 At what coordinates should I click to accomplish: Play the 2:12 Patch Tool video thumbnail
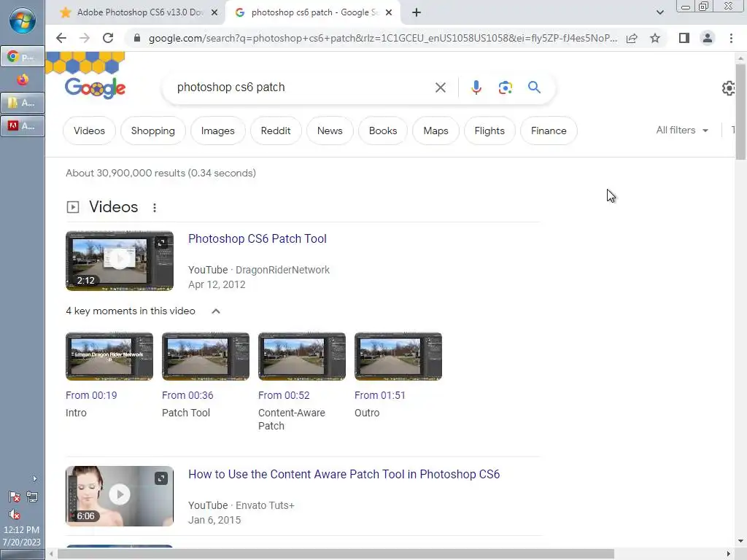coord(120,260)
